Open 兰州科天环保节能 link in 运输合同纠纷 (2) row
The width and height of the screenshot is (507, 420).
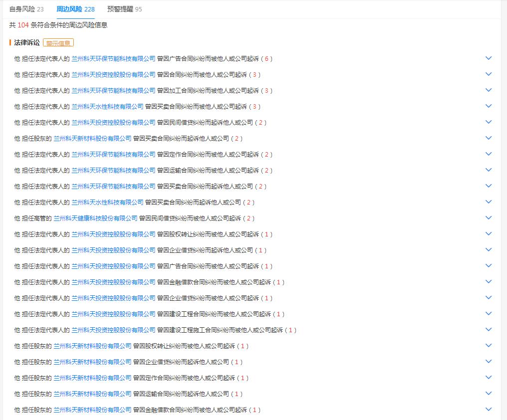click(113, 171)
